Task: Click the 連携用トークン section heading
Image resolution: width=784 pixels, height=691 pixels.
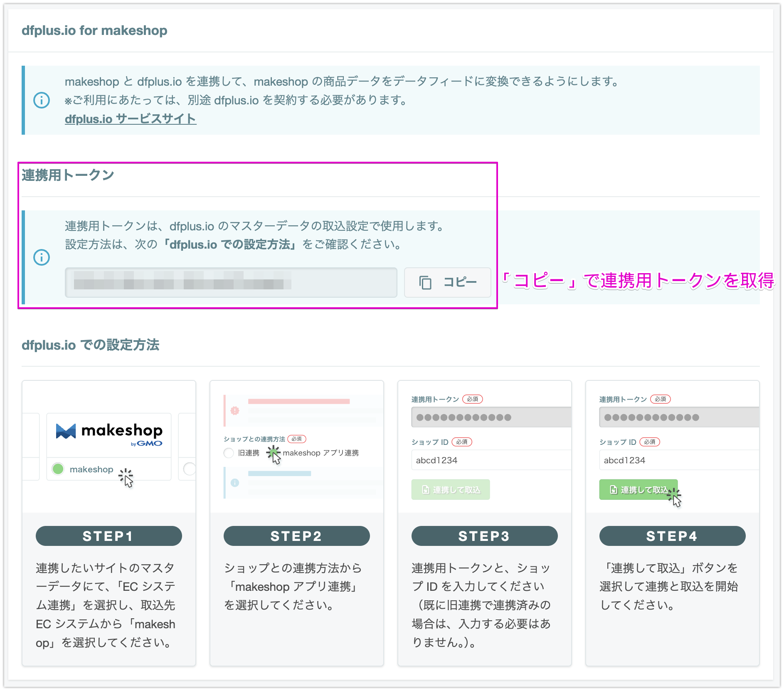Action: tap(68, 175)
